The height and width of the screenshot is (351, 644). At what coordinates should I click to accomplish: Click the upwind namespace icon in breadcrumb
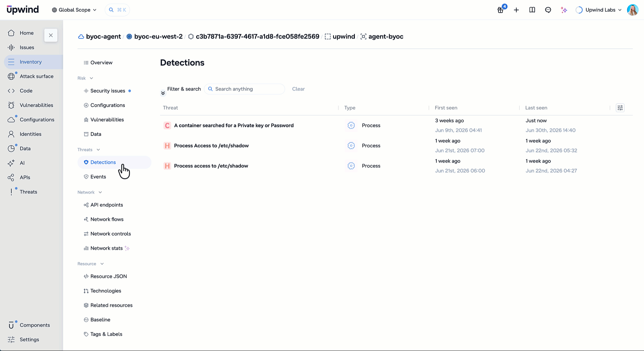pyautogui.click(x=328, y=37)
